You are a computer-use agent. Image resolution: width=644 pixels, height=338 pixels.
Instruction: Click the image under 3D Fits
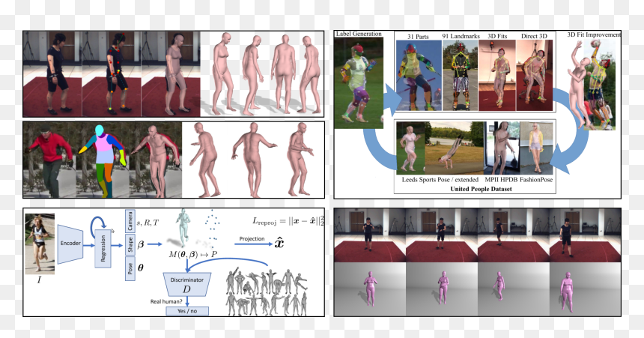(x=497, y=75)
